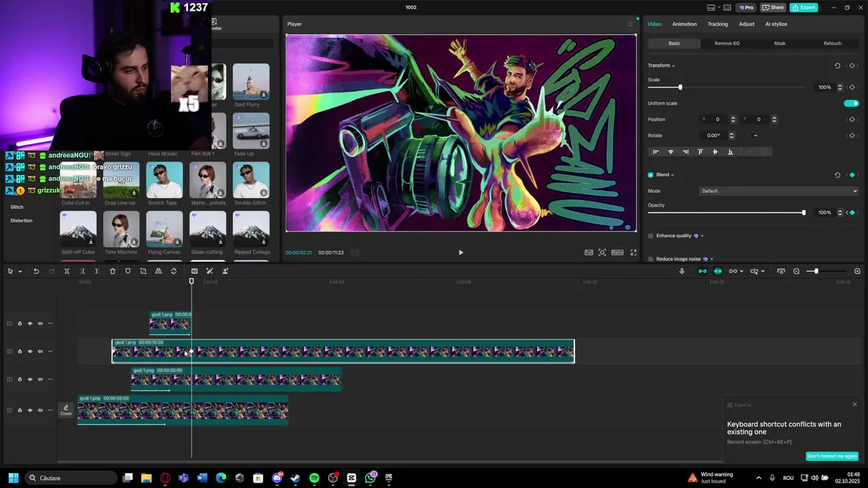The height and width of the screenshot is (488, 868).
Task: Expand Reduce image noise options arrow
Action: [x=711, y=259]
